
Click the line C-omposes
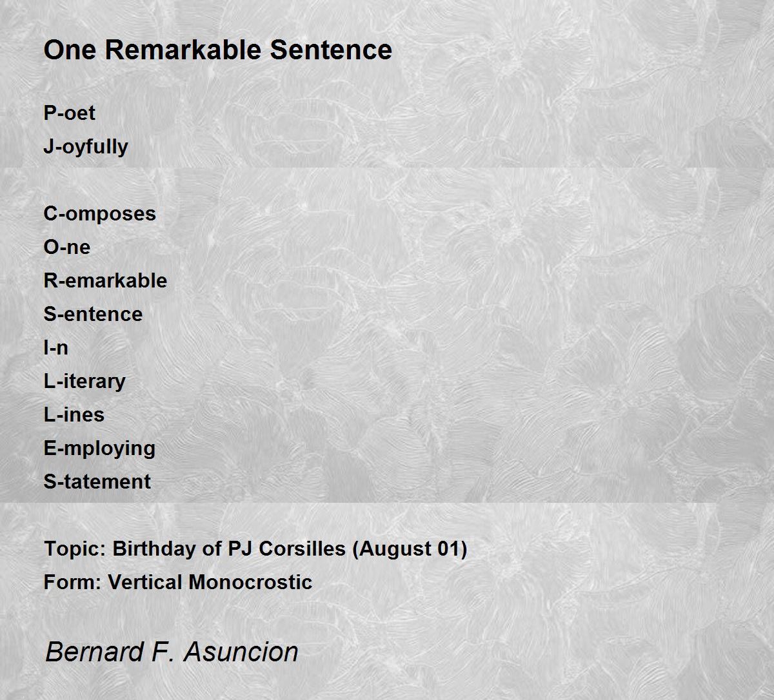point(100,214)
